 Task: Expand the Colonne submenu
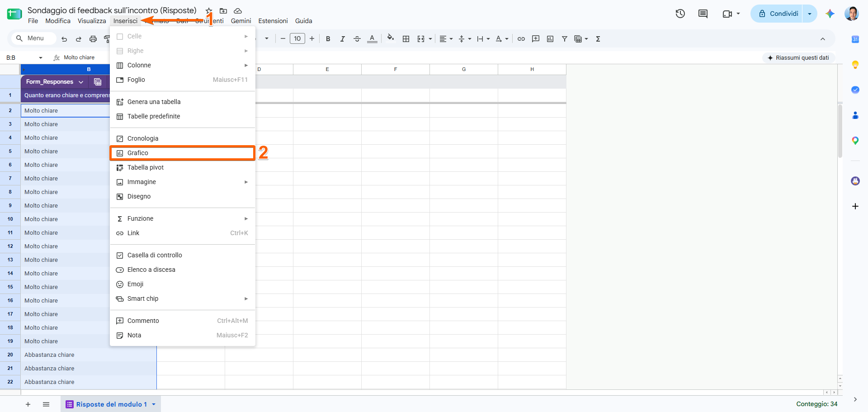(183, 65)
